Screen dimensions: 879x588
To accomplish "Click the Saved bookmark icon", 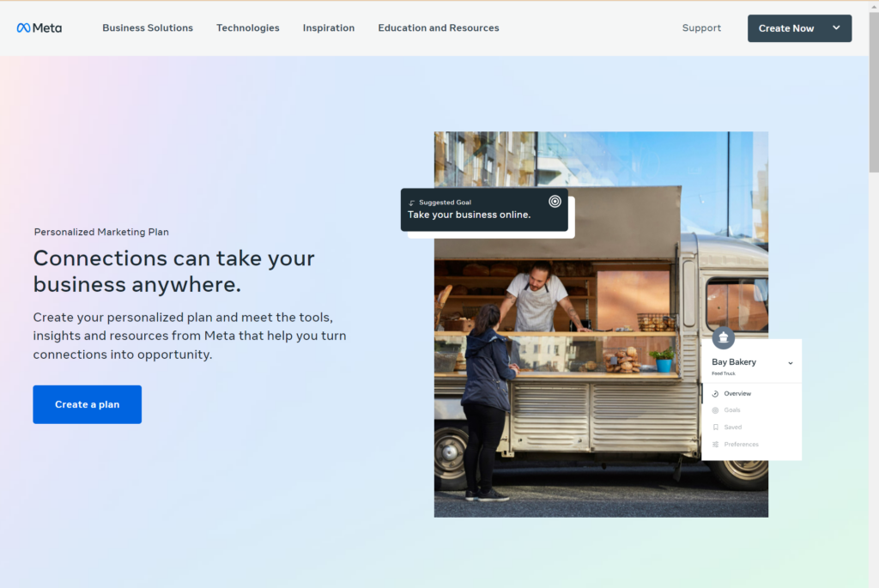I will pos(715,427).
